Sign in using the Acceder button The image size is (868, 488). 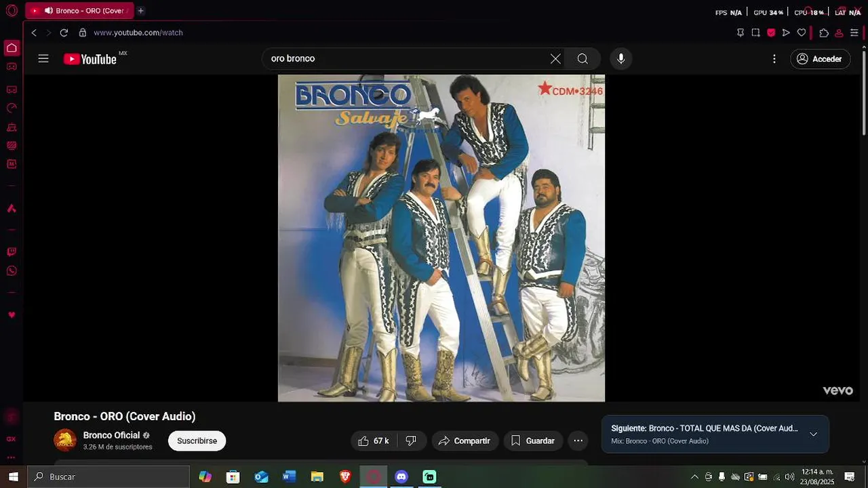820,59
